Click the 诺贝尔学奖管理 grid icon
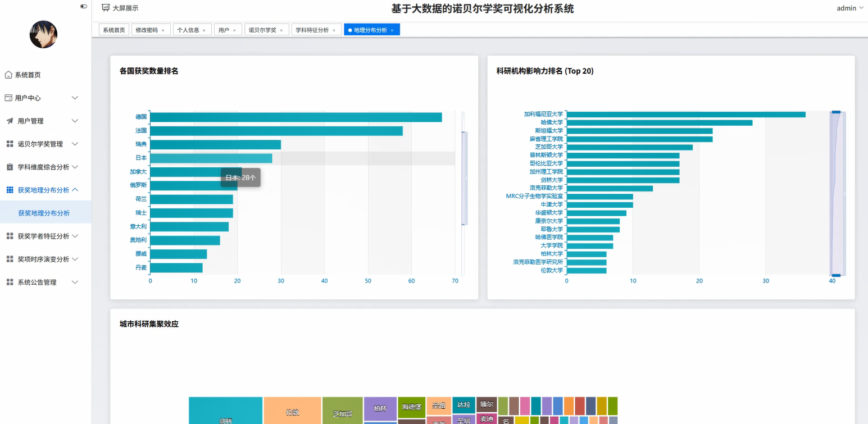The height and width of the screenshot is (424, 868). click(10, 144)
